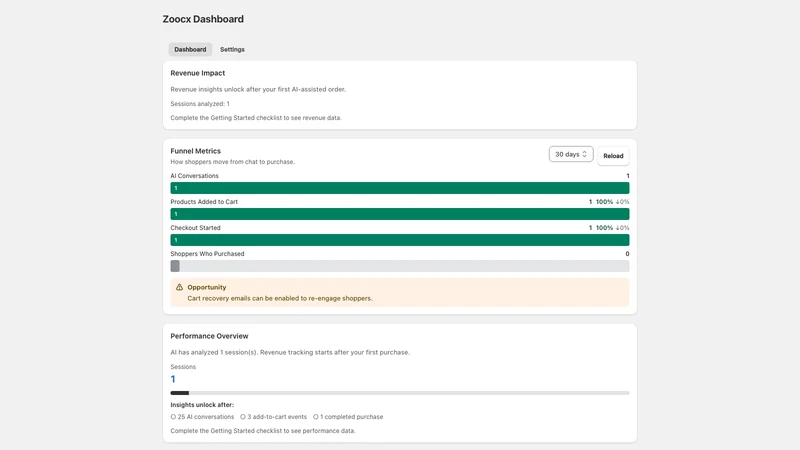Click 'How shoppers move from chat to purchase.'
Screen dimensions: 800x450
tap(233, 162)
